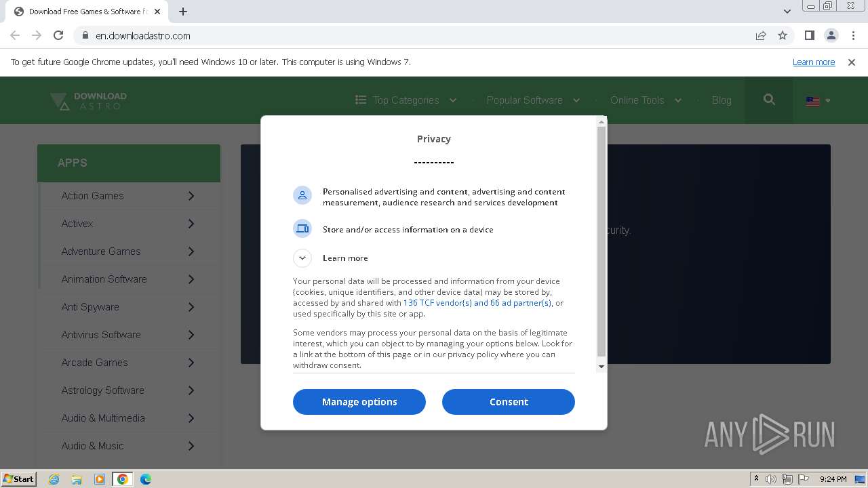This screenshot has width=868, height=488.
Task: Click the privacy dialog scrollbar thumb
Action: pos(601,241)
